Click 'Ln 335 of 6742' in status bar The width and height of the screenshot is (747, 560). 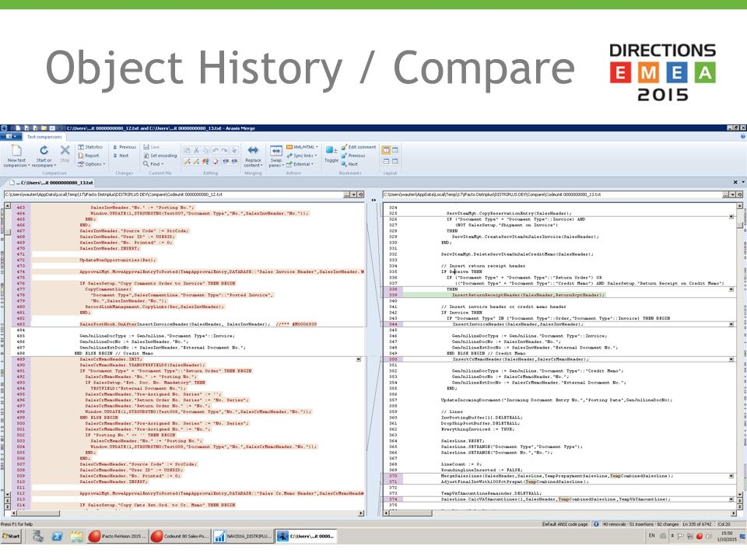coord(699,524)
